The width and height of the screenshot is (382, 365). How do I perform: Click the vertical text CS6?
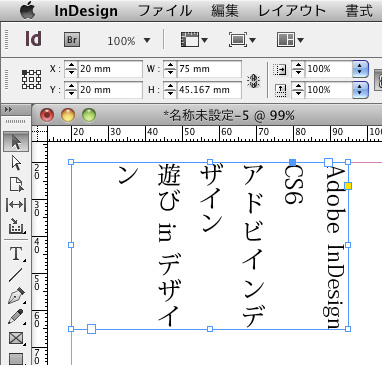(293, 184)
